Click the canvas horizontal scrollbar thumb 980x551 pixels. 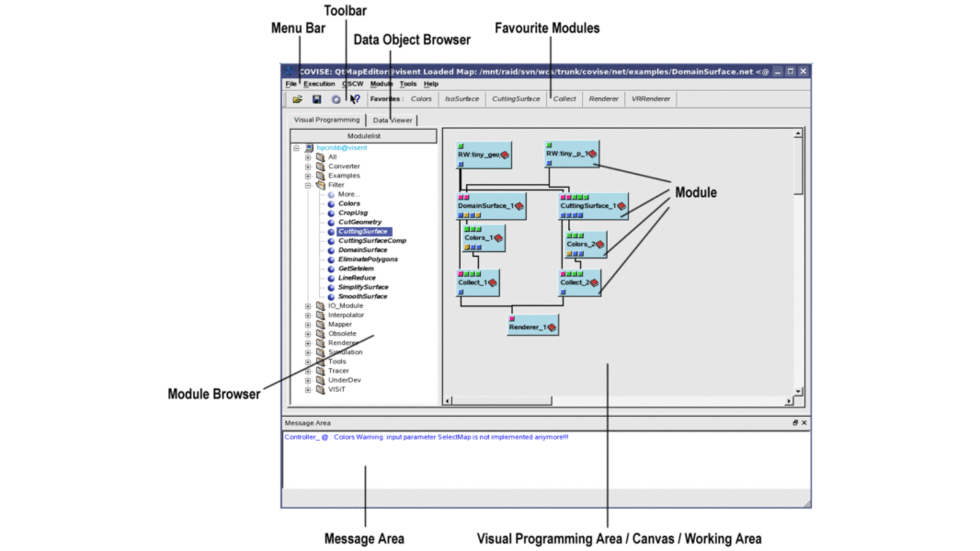coord(502,401)
